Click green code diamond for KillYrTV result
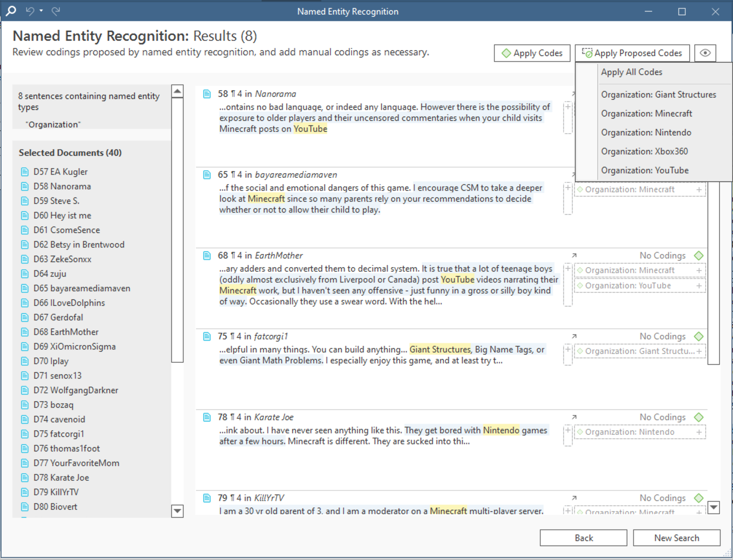This screenshot has height=560, width=733. coord(699,498)
